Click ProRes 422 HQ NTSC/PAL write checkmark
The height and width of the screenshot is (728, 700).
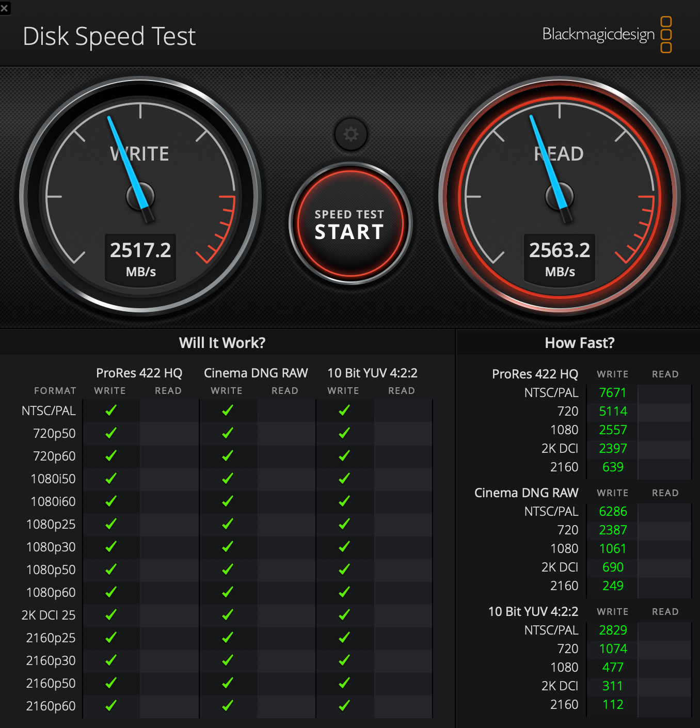point(111,410)
